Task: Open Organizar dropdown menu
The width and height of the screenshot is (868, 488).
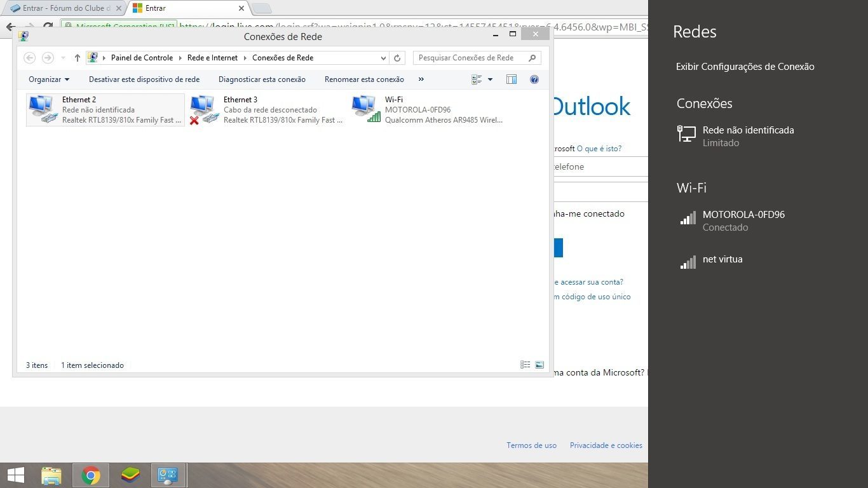Action: (x=49, y=79)
